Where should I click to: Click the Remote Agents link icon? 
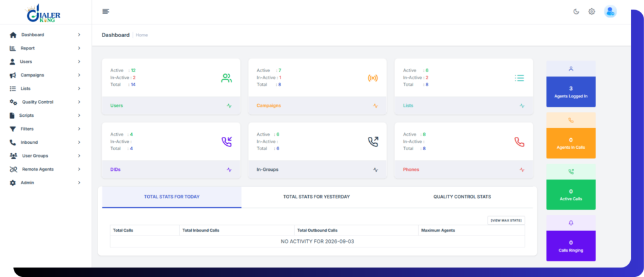[x=14, y=170]
